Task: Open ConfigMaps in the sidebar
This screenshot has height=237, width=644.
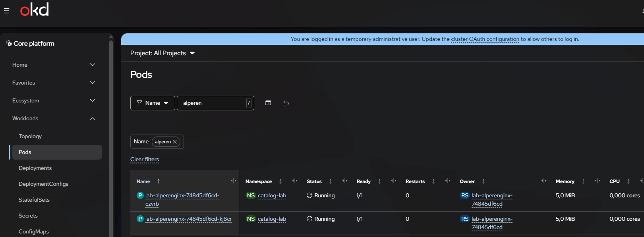Action: [x=34, y=231]
